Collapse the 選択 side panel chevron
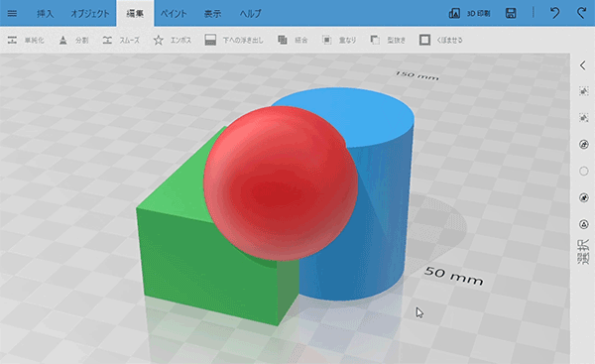595x364 pixels. 583,65
